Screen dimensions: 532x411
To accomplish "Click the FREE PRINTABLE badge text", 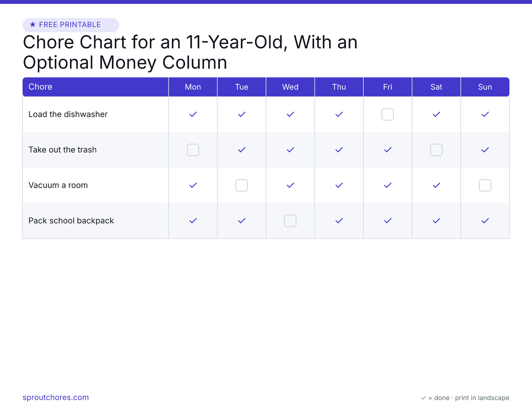I will coord(70,25).
